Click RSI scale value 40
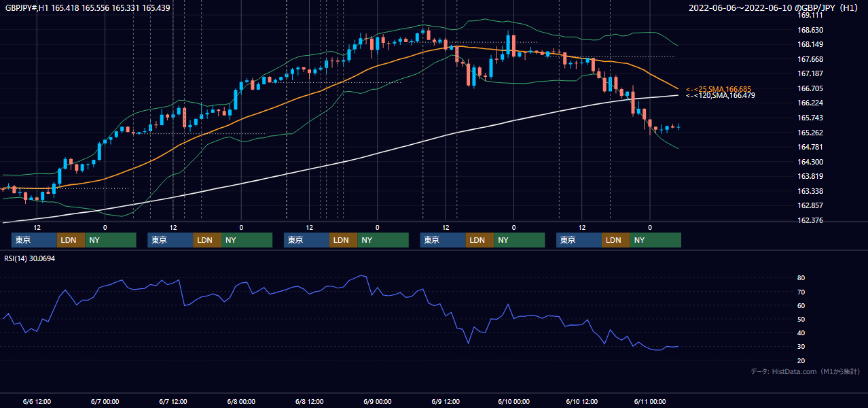This screenshot has height=408, width=868. (x=801, y=333)
